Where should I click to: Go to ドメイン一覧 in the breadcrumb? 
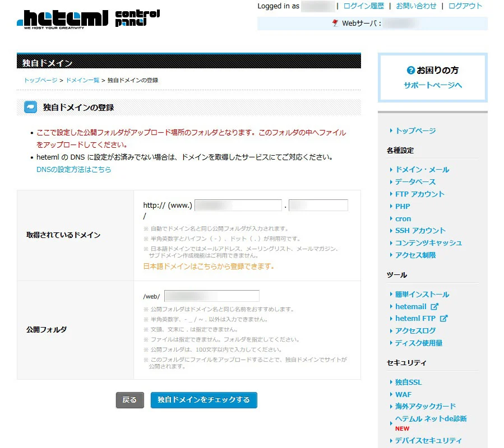82,80
